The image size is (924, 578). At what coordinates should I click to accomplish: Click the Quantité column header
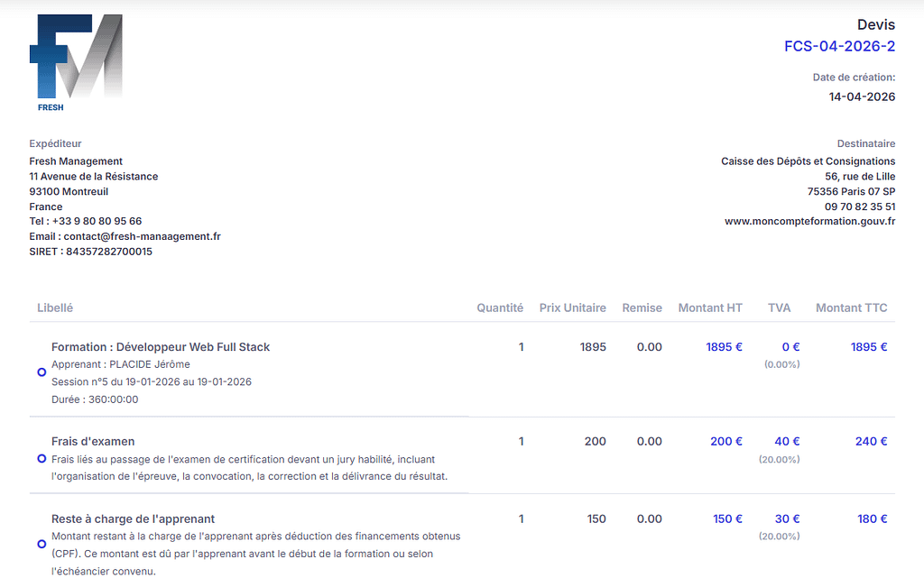click(x=500, y=307)
